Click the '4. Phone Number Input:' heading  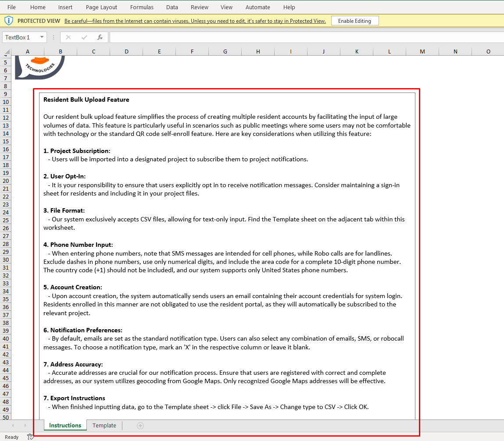tap(78, 245)
